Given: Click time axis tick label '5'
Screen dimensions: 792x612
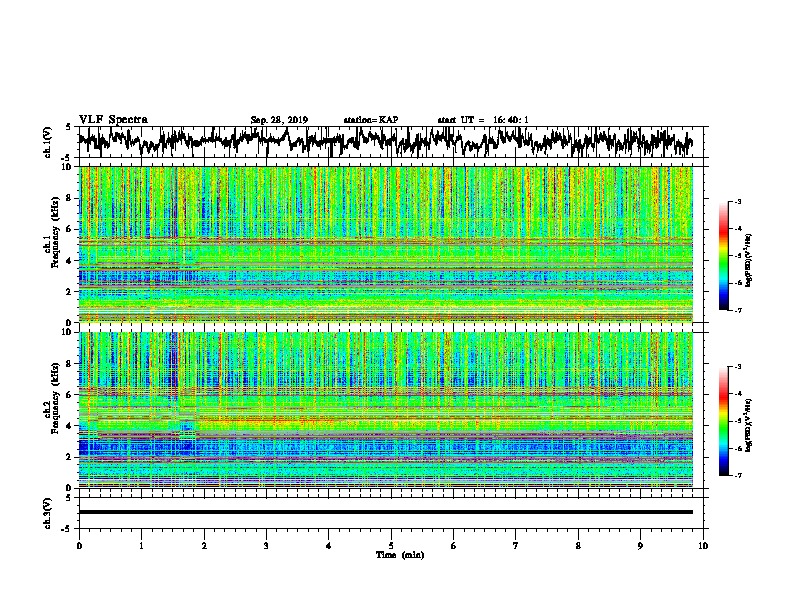Looking at the screenshot, I should point(391,546).
